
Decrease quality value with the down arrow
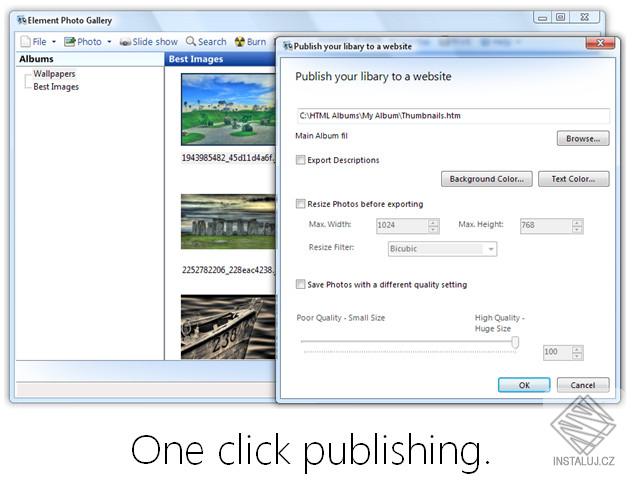tap(577, 356)
